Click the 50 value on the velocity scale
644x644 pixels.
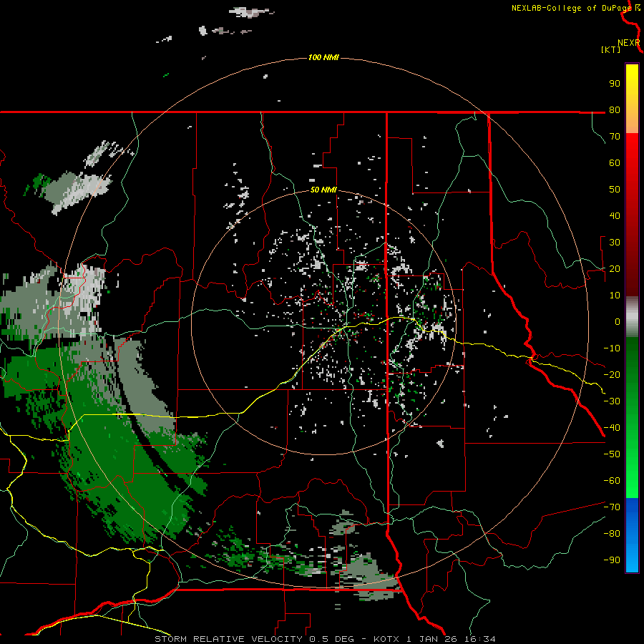coord(615,190)
